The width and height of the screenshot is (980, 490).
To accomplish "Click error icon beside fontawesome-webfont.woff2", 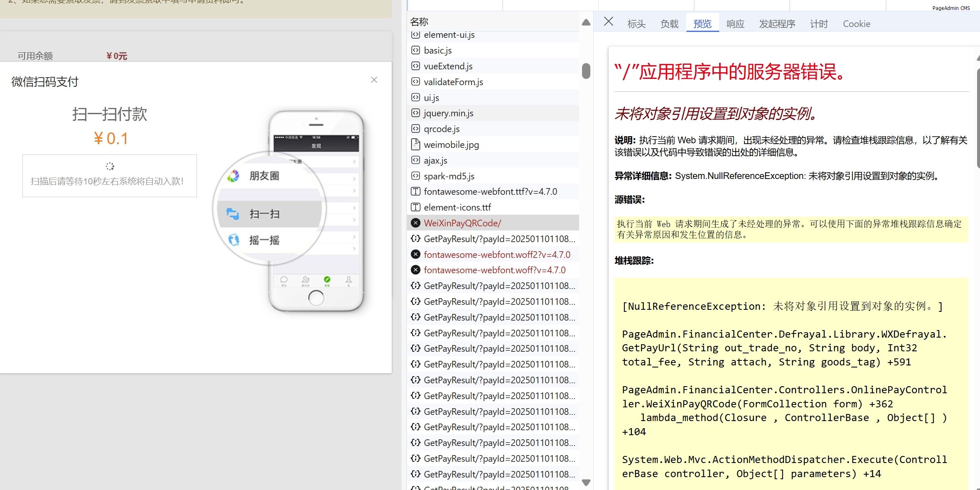I will 415,255.
